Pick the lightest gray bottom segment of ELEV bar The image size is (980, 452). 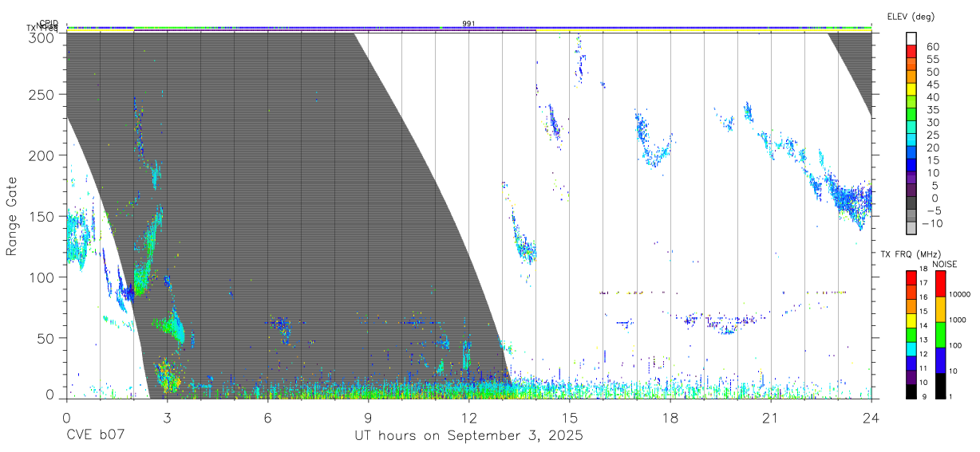911,226
